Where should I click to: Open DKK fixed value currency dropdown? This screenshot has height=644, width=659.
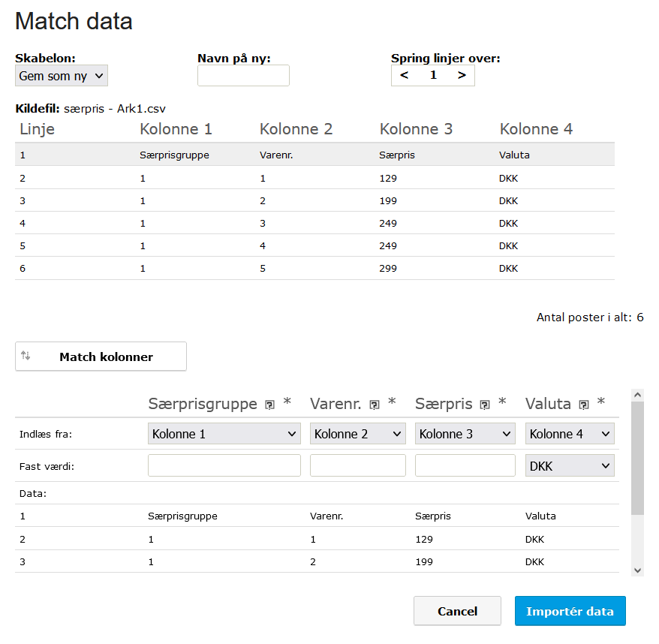(x=570, y=466)
